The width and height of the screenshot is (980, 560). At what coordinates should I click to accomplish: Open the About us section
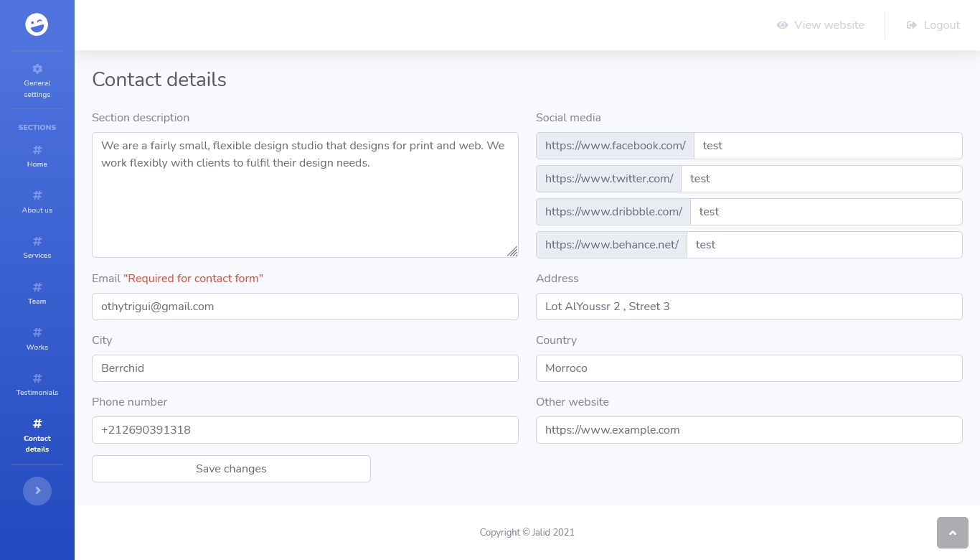tap(37, 202)
